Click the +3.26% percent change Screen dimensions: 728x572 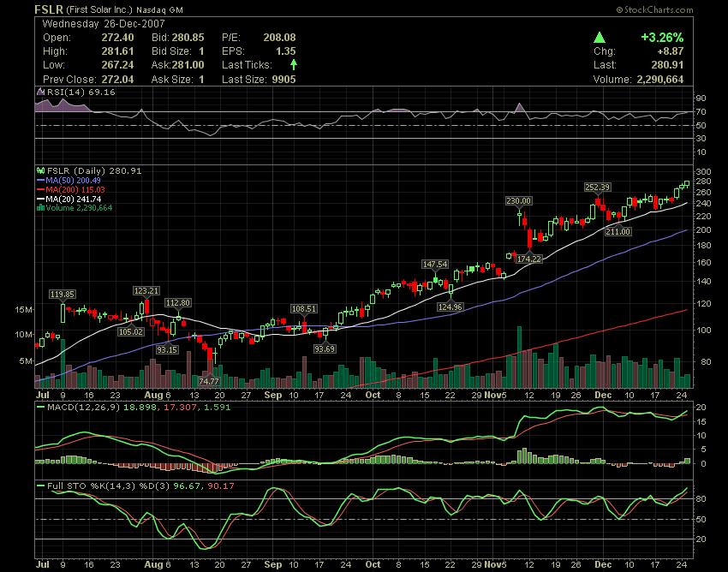point(662,38)
